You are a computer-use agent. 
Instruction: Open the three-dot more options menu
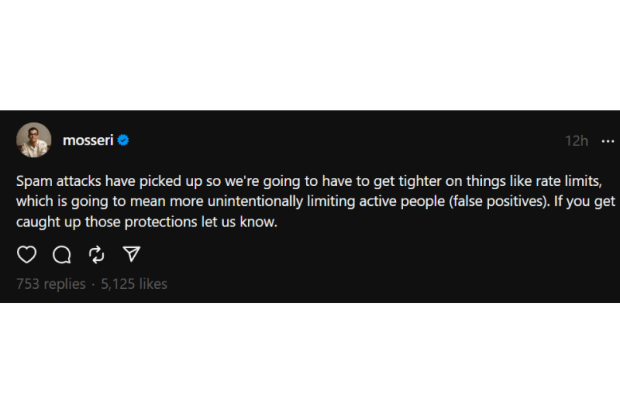607,141
